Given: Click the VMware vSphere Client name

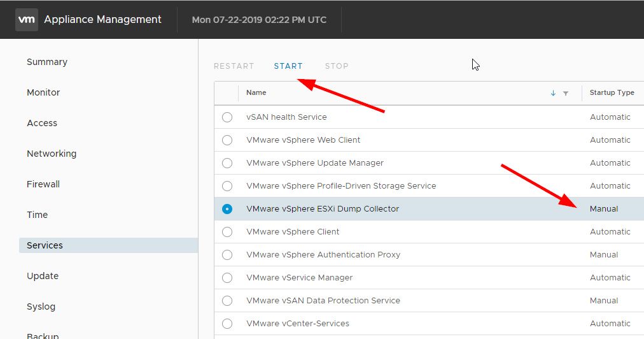Looking at the screenshot, I should pyautogui.click(x=293, y=231).
